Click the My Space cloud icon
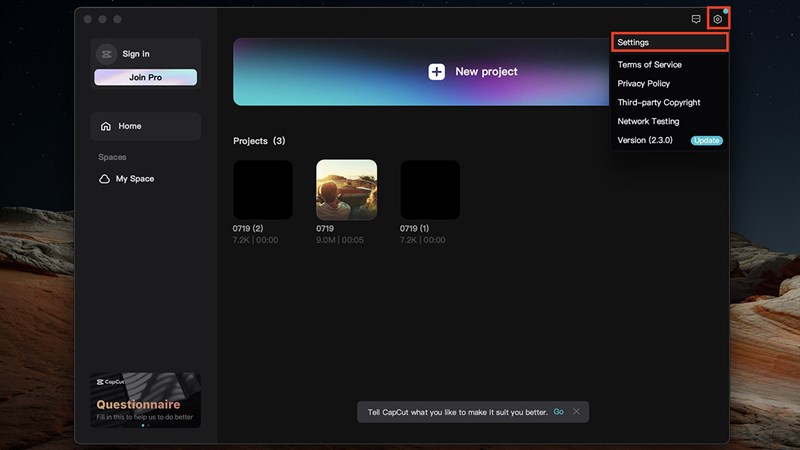Image resolution: width=800 pixels, height=450 pixels. (104, 179)
